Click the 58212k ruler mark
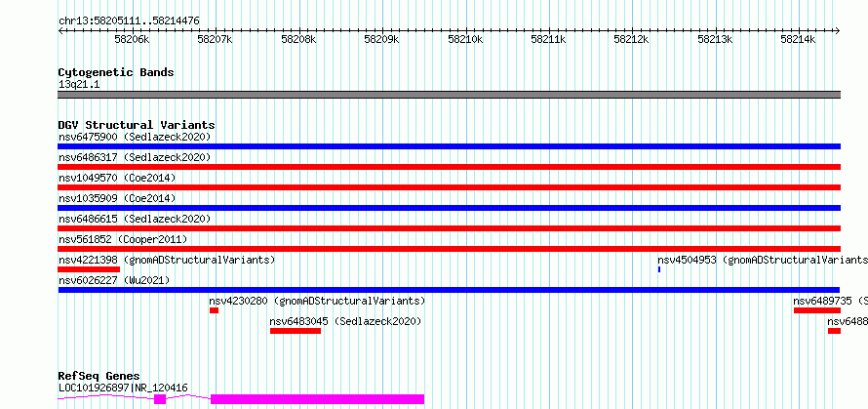 632,39
